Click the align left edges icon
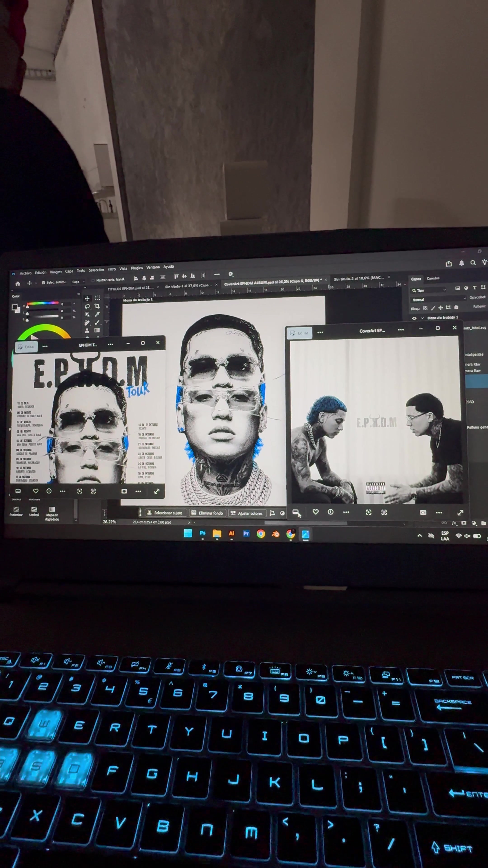 coord(136,278)
